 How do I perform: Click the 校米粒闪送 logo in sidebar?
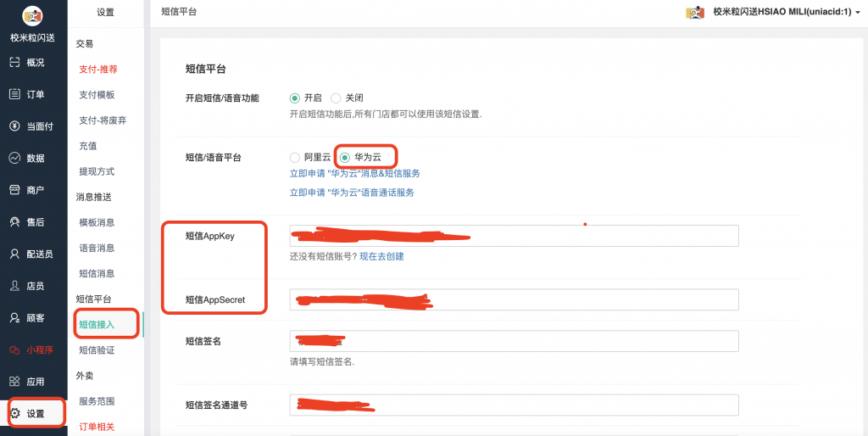[33, 16]
